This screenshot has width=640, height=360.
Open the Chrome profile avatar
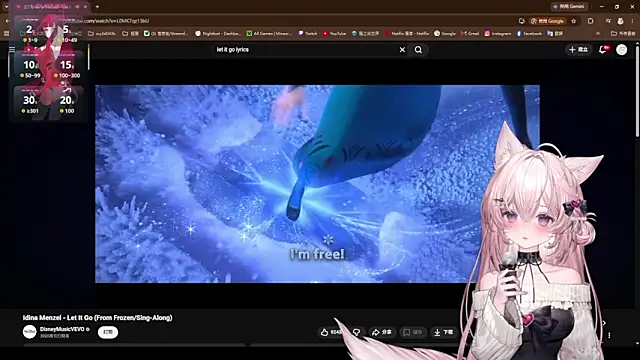tap(620, 21)
